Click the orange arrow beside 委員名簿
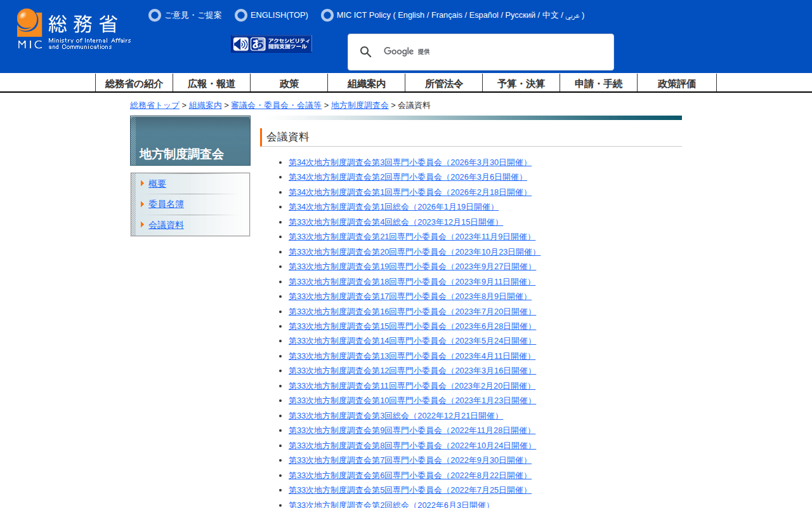Screen dimensions: 812x508 click(x=143, y=204)
